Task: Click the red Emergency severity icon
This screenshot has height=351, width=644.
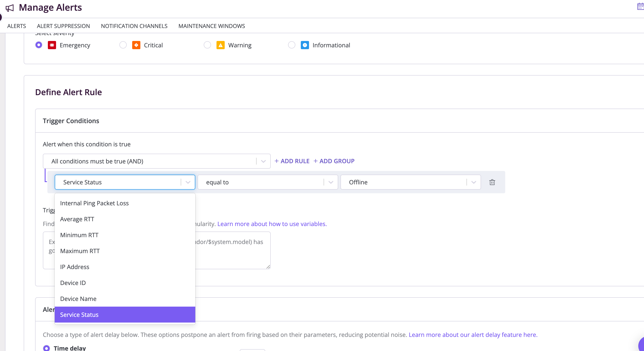Action: 52,45
